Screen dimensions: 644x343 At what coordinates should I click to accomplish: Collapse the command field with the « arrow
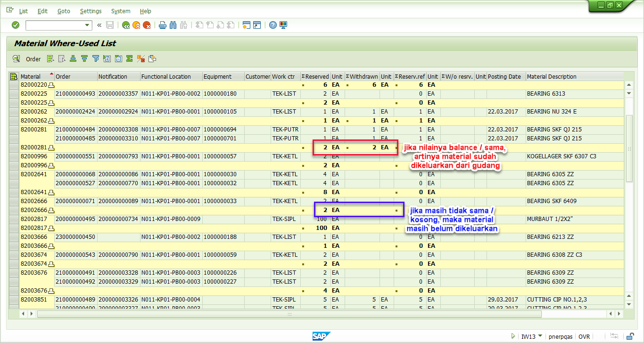click(99, 25)
